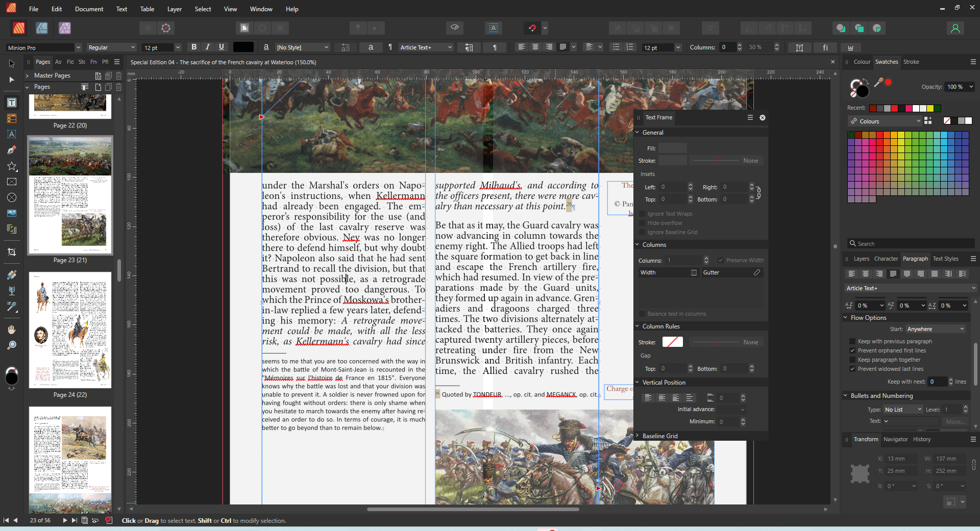Screen dimensions: 980x531
Task: Toggle the numbered list icon
Action: [x=630, y=47]
